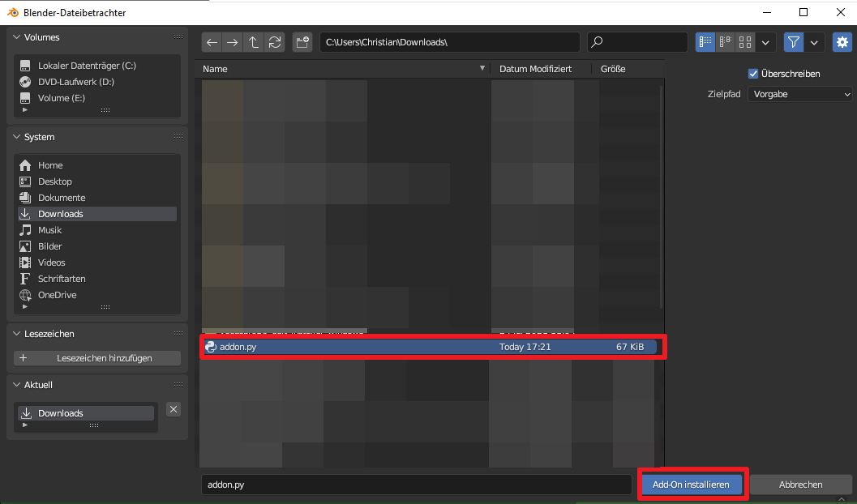Click the Today 17:21 date cell

click(525, 347)
